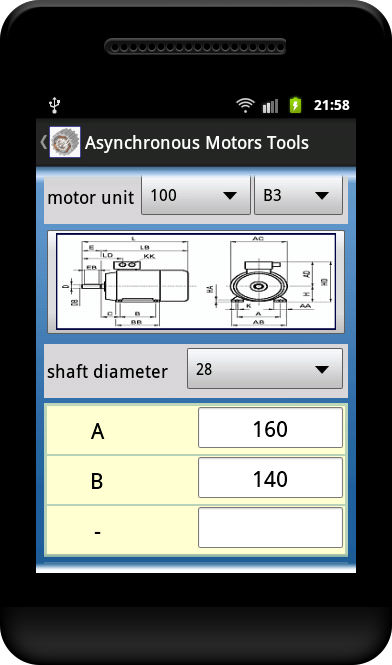Open the shaft diameter 28 dropdown

click(x=265, y=369)
